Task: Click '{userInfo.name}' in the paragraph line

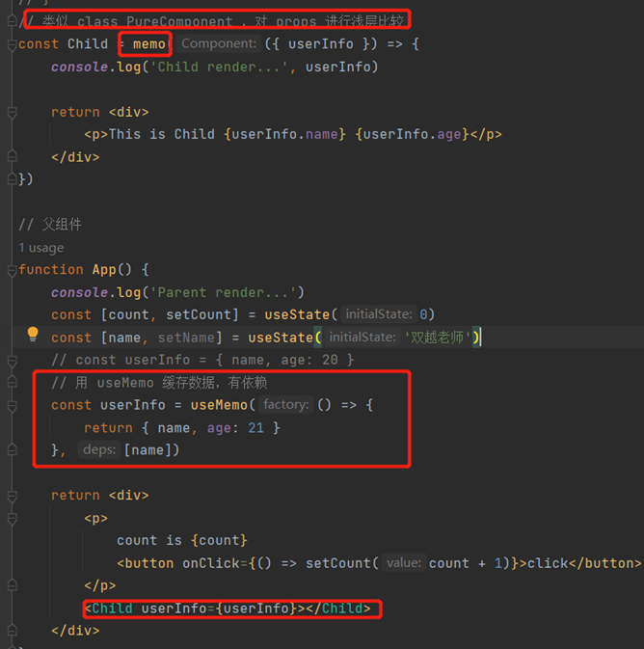Action: (x=284, y=134)
